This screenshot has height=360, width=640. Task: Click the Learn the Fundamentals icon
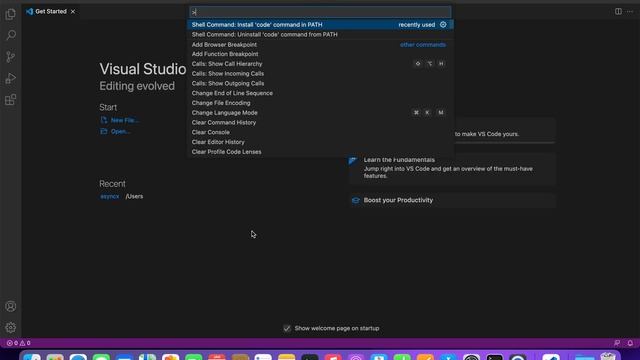pos(353,160)
